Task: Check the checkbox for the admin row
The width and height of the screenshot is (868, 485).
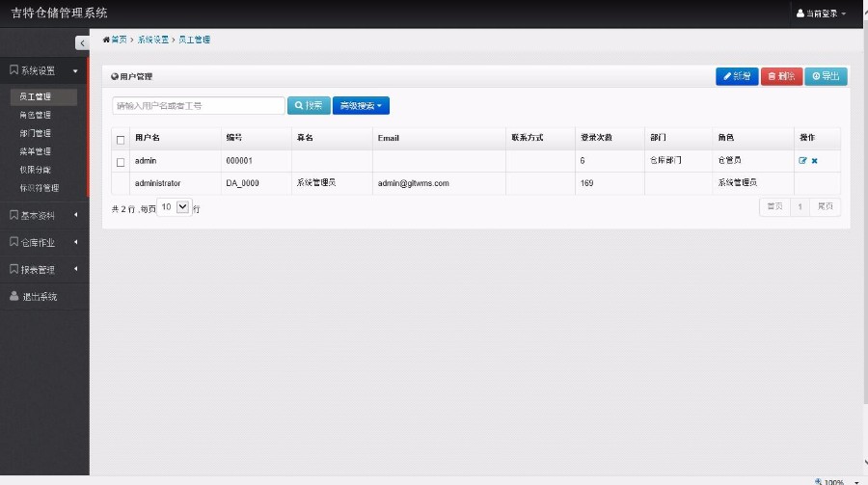Action: click(x=121, y=162)
